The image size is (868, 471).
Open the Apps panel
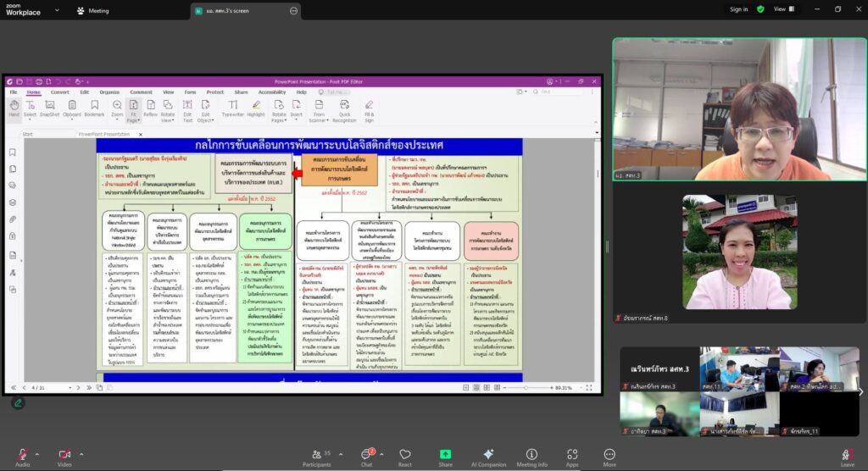click(572, 455)
